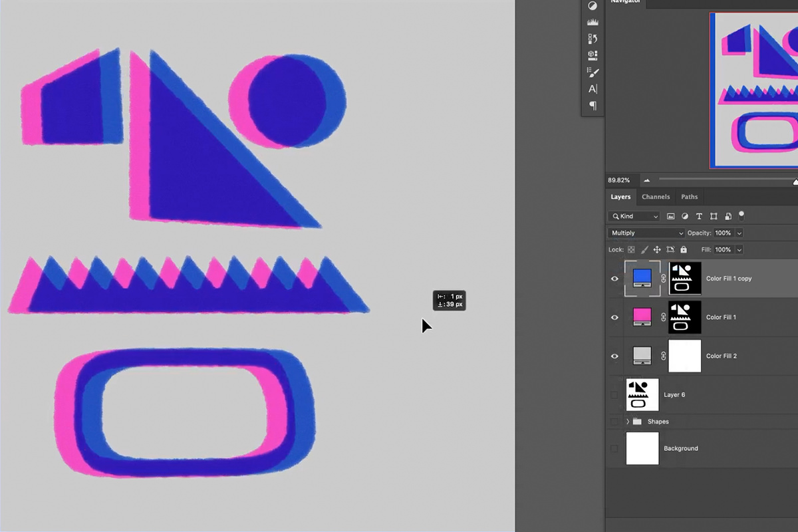The image size is (798, 532).
Task: Hide the Color Fill 1 layer
Action: (614, 317)
